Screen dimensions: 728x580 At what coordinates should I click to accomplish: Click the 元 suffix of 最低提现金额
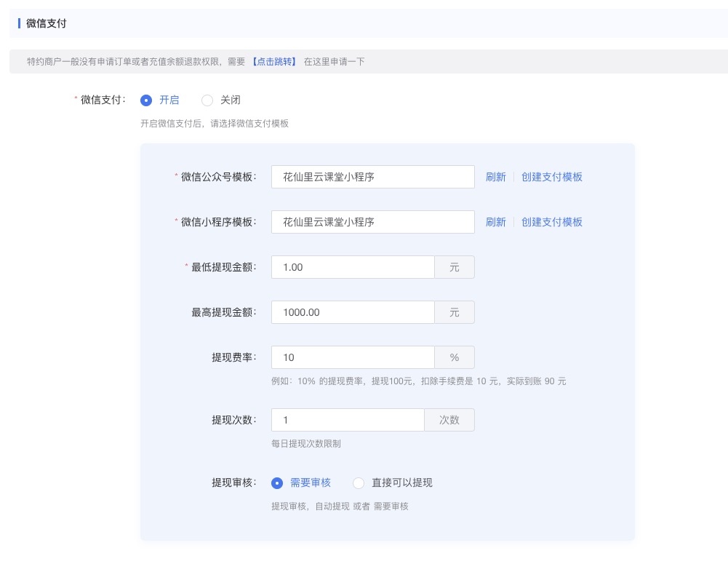tap(455, 267)
